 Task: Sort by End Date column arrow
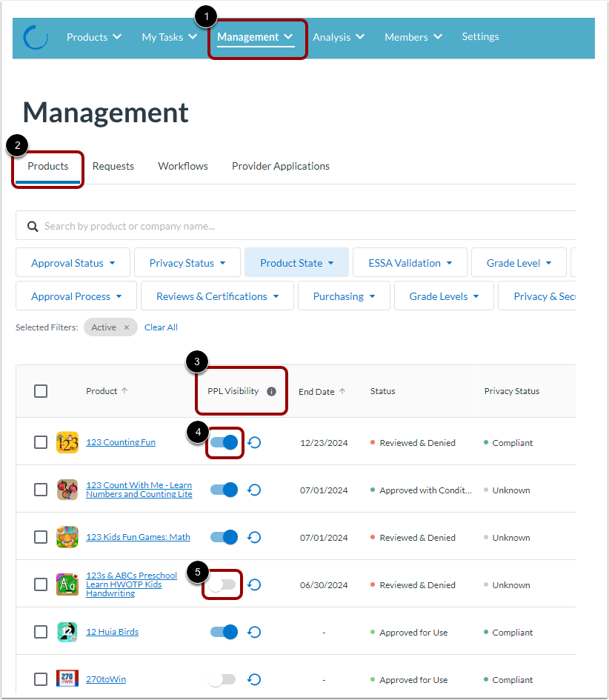pos(342,391)
